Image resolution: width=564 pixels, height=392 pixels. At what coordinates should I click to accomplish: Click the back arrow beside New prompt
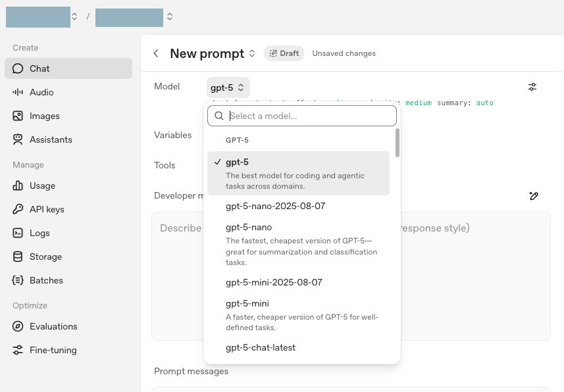[155, 53]
